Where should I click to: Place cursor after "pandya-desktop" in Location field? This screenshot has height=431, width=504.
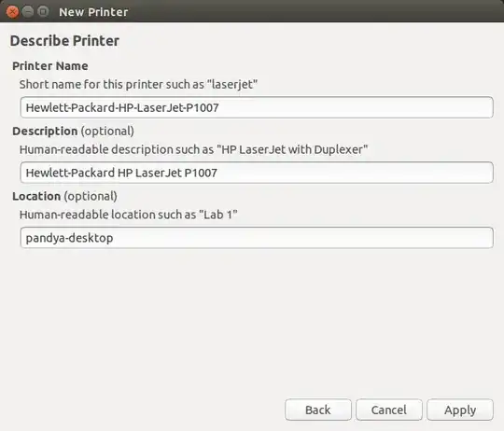tap(114, 238)
